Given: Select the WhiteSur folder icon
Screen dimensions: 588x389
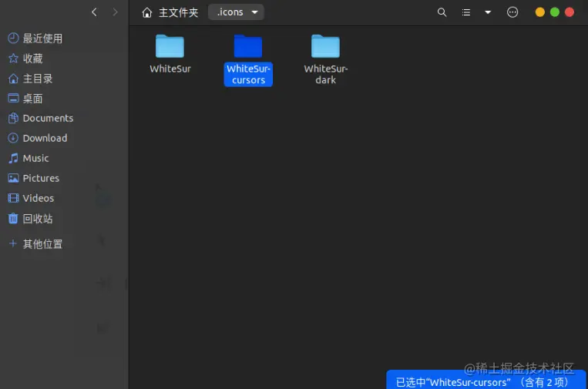Looking at the screenshot, I should point(170,46).
